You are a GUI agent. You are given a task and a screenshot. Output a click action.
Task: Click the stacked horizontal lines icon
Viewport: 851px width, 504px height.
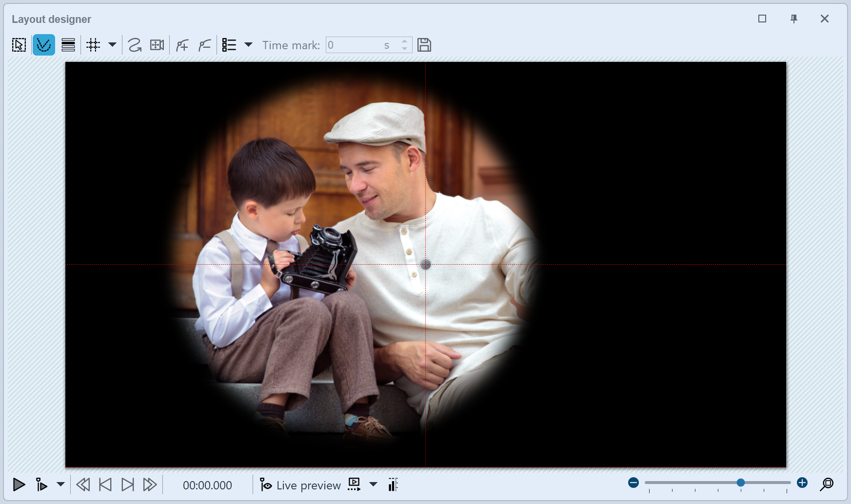(x=68, y=45)
